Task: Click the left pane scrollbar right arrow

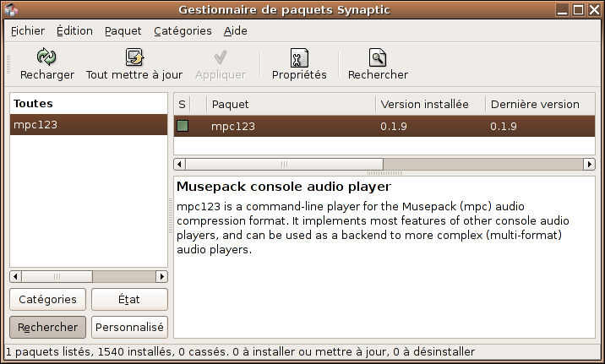Action: [x=161, y=276]
